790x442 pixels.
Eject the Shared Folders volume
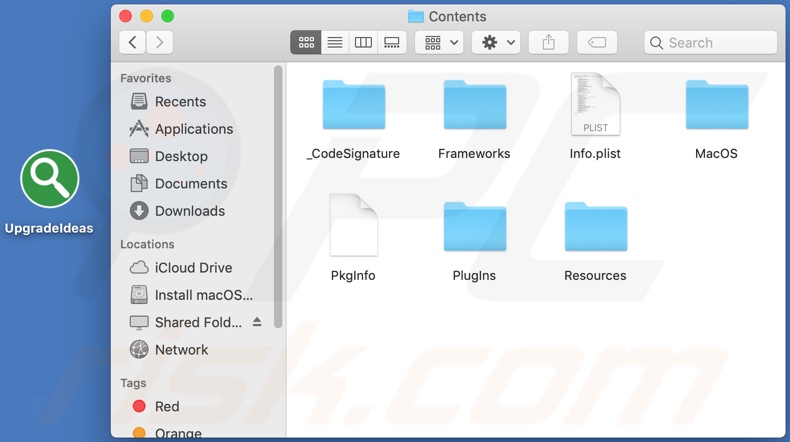(257, 322)
